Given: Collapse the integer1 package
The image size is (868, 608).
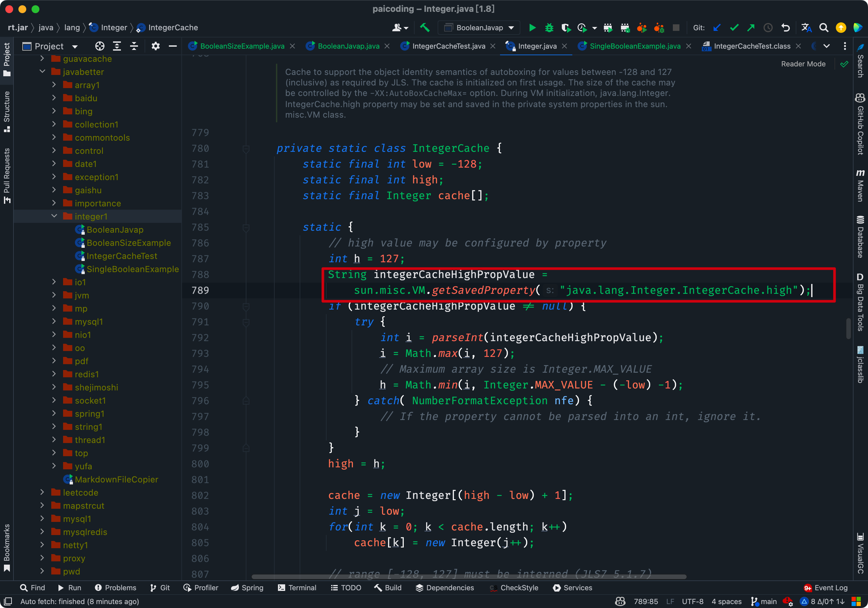Looking at the screenshot, I should 55,216.
